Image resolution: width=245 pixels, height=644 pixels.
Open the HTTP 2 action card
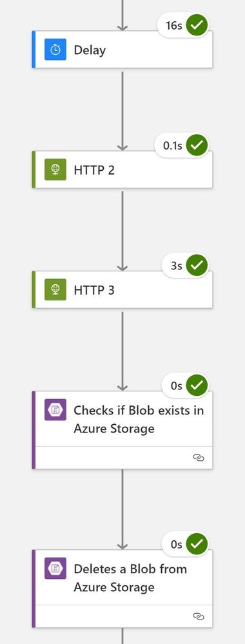[122, 170]
